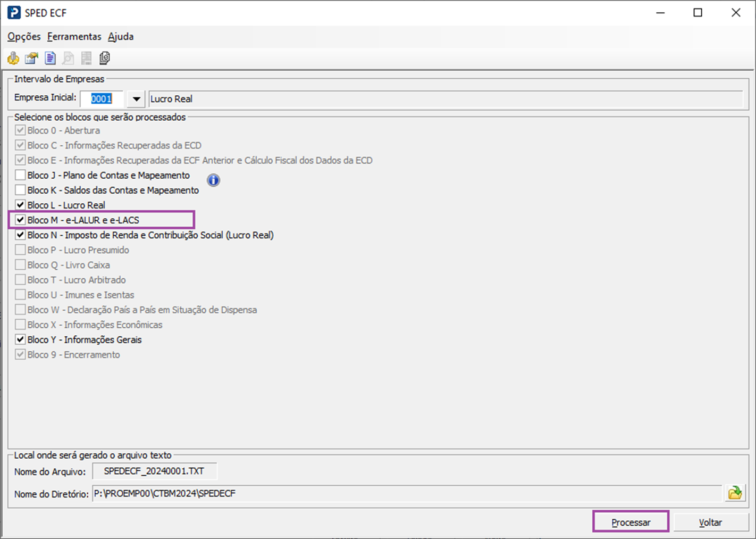756x539 pixels.
Task: Uncheck Bloco L - Lucro Real
Action: (20, 205)
